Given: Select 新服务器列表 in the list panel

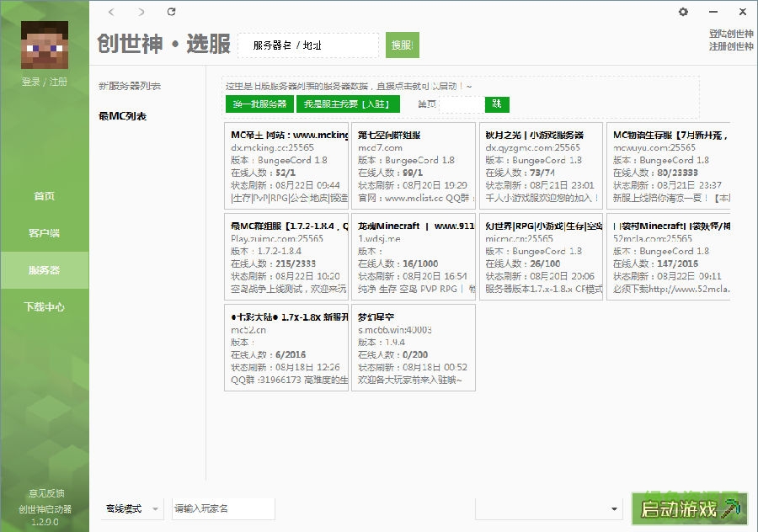Looking at the screenshot, I should click(x=130, y=86).
